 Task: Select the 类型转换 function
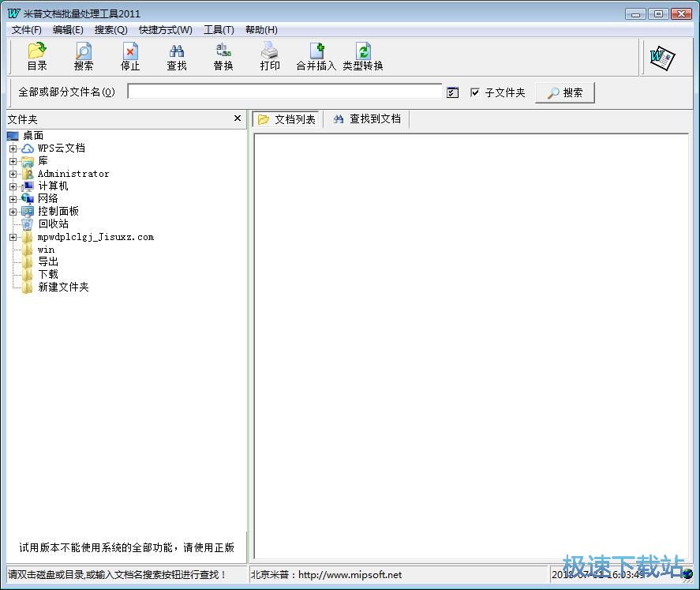click(362, 55)
